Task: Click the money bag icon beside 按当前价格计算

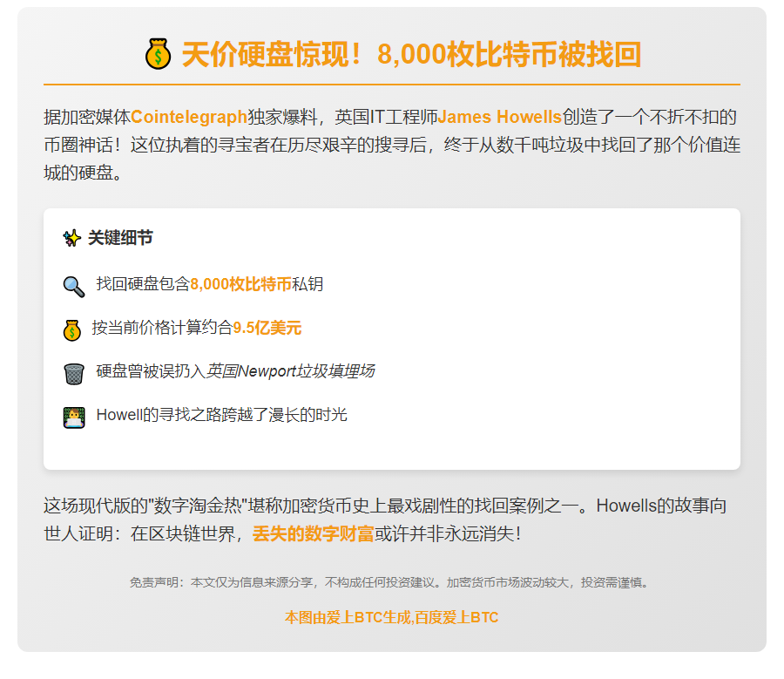Action: tap(72, 329)
